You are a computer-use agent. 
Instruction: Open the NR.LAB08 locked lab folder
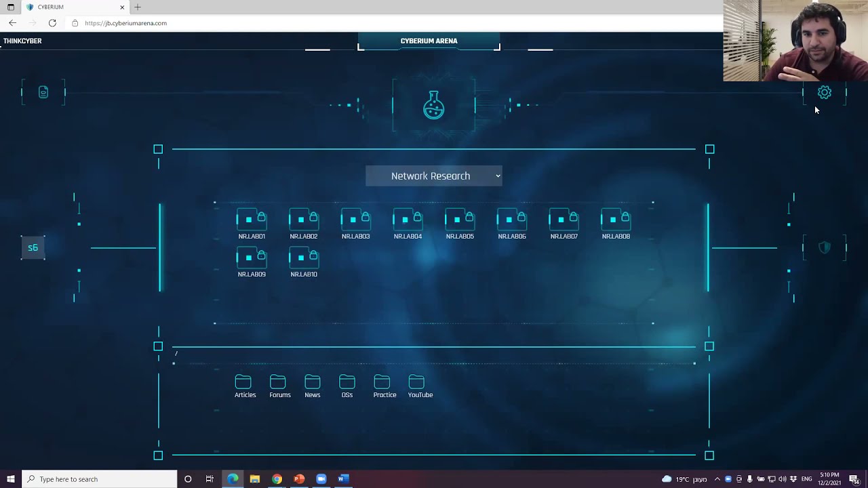point(616,224)
